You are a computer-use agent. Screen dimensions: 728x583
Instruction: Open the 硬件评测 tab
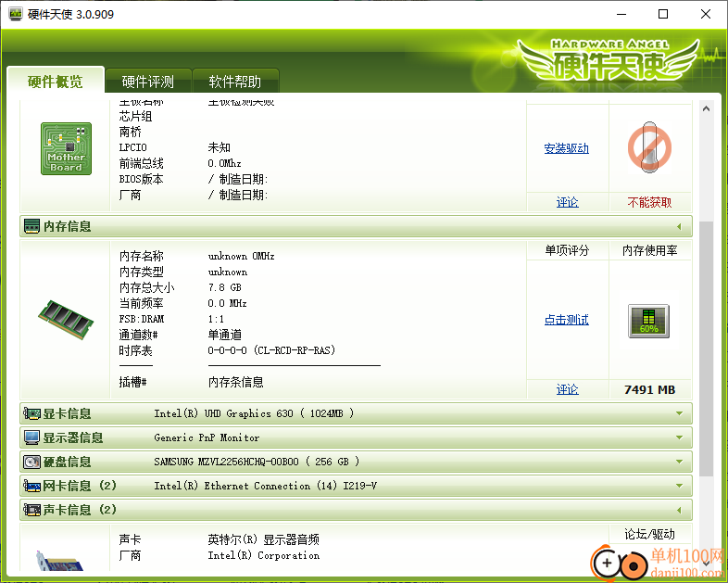click(x=148, y=82)
